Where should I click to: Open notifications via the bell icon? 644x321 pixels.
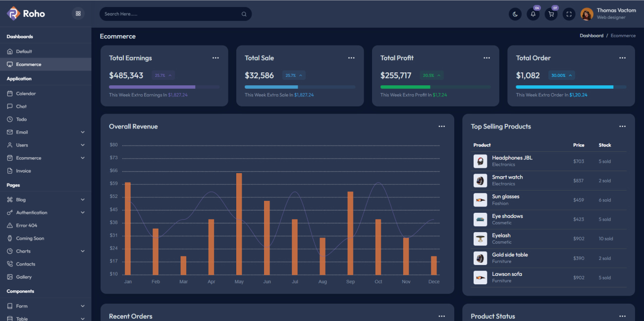(533, 14)
